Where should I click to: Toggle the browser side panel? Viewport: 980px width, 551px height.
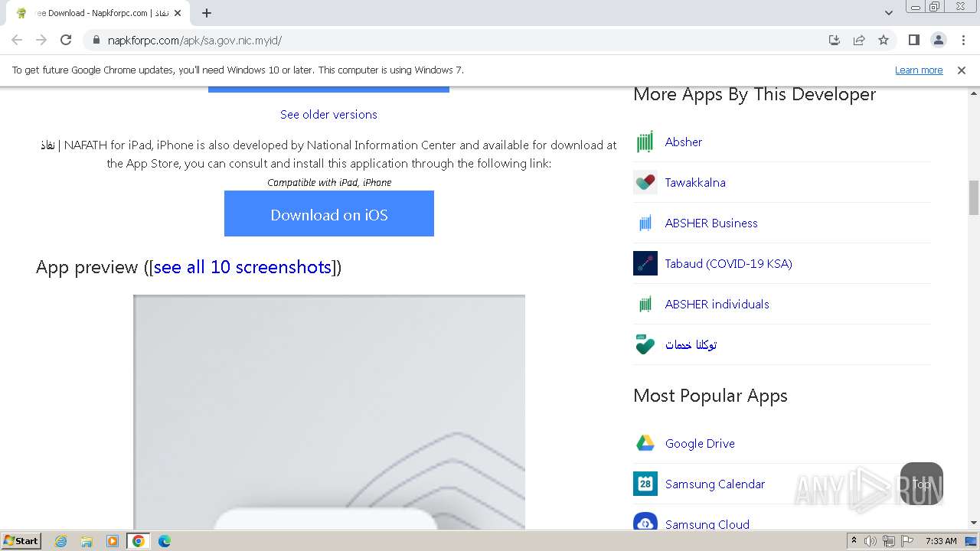pyautogui.click(x=913, y=40)
